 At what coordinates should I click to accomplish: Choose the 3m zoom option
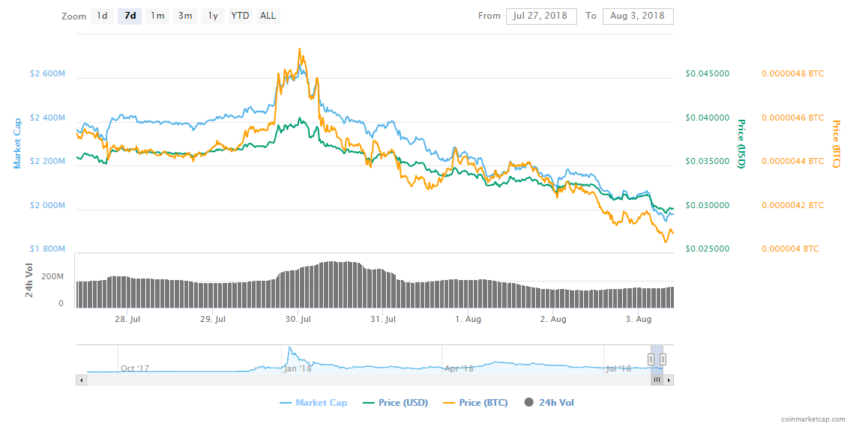pyautogui.click(x=184, y=16)
